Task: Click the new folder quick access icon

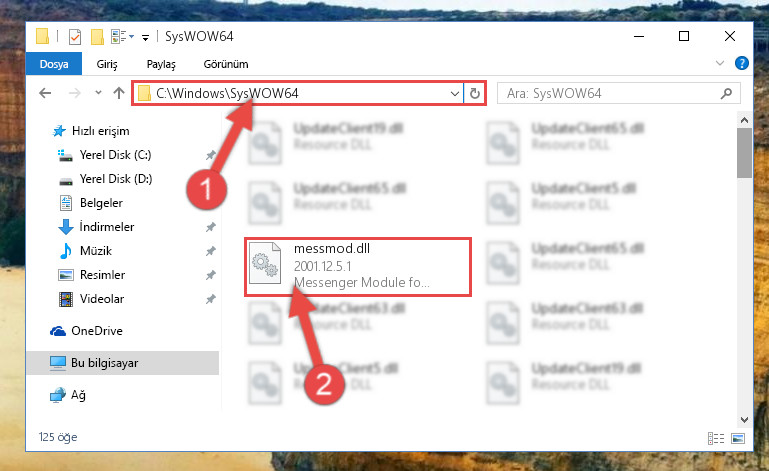Action: point(97,37)
